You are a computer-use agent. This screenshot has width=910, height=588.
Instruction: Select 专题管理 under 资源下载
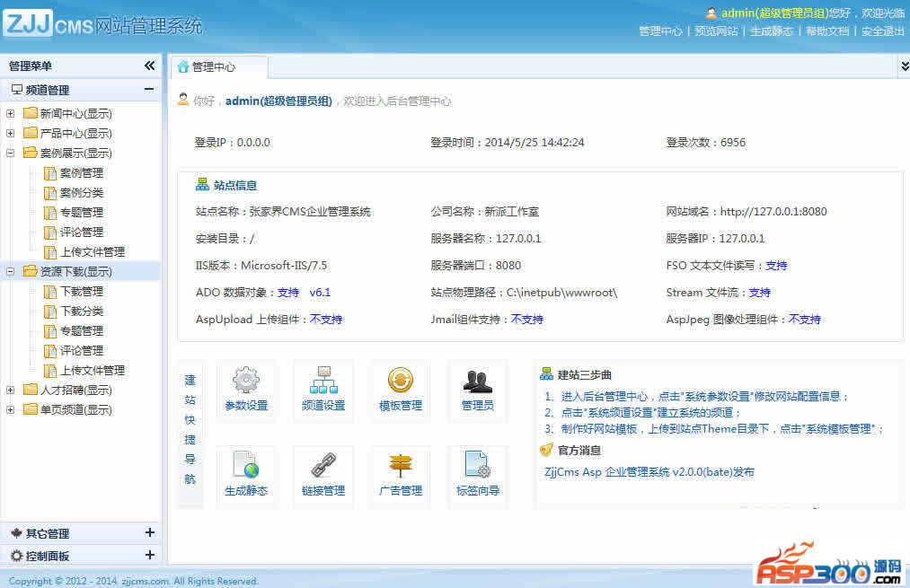[81, 330]
